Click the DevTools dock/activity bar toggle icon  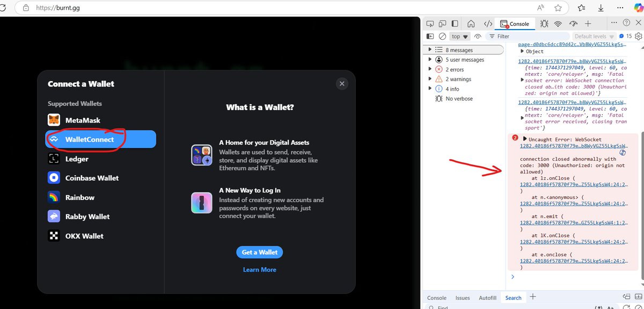(x=456, y=24)
